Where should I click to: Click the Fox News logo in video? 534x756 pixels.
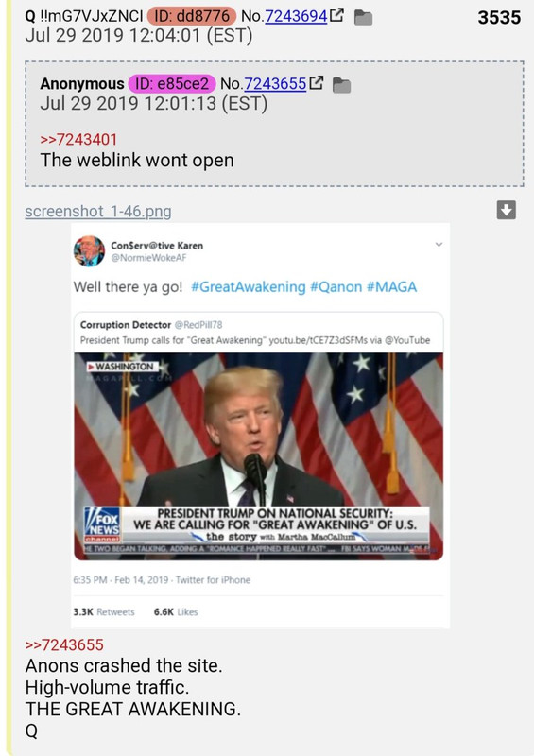102,524
